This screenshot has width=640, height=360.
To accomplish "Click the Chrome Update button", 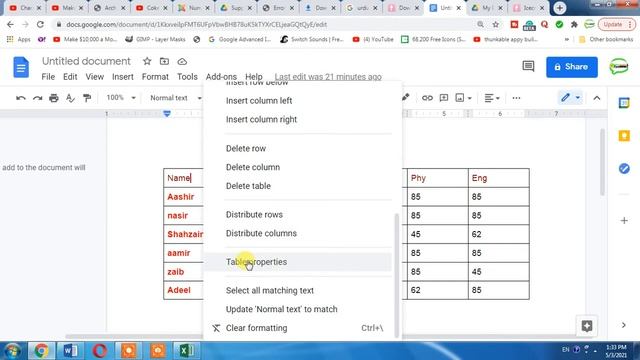I will 616,24.
